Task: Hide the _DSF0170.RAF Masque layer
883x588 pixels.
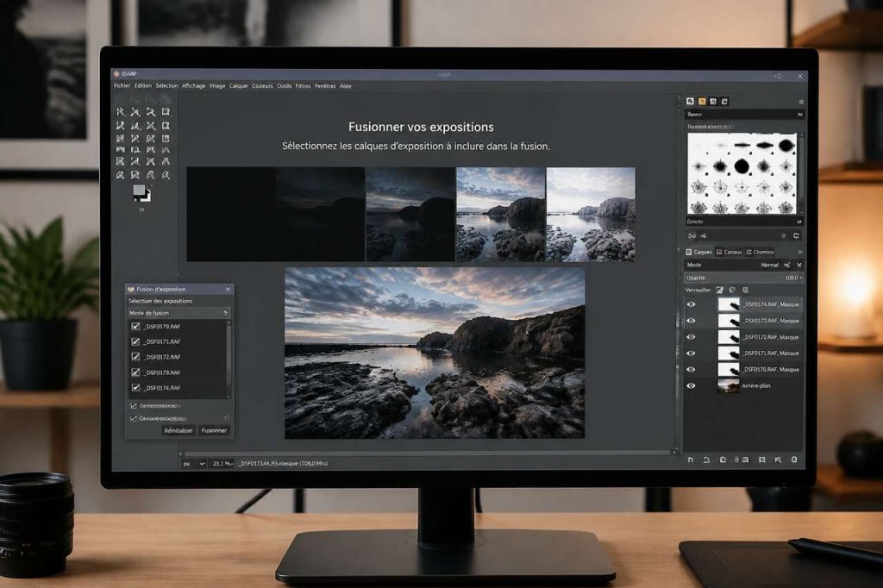Action: tap(691, 370)
